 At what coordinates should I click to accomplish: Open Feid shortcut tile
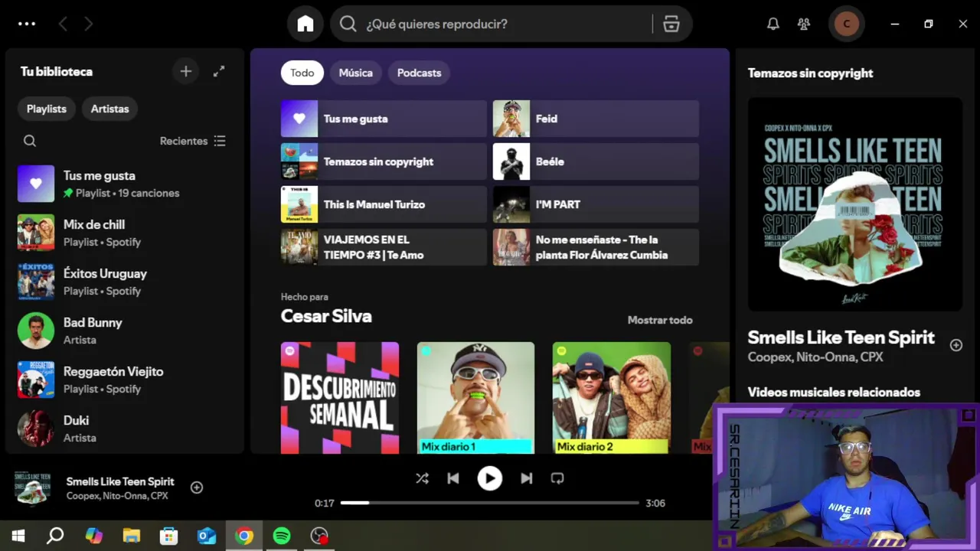coord(596,119)
